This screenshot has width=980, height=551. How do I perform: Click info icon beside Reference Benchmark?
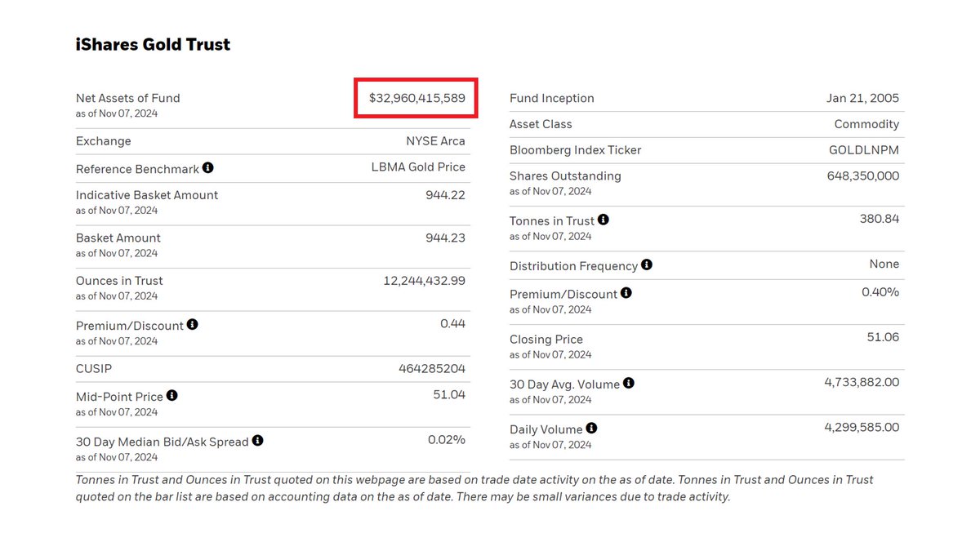[x=208, y=168]
